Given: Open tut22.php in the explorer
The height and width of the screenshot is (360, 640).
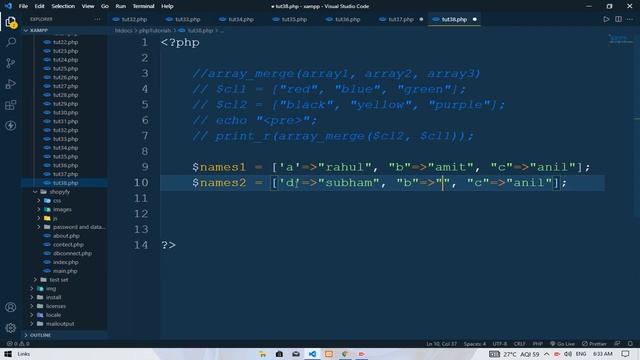Looking at the screenshot, I should point(65,42).
